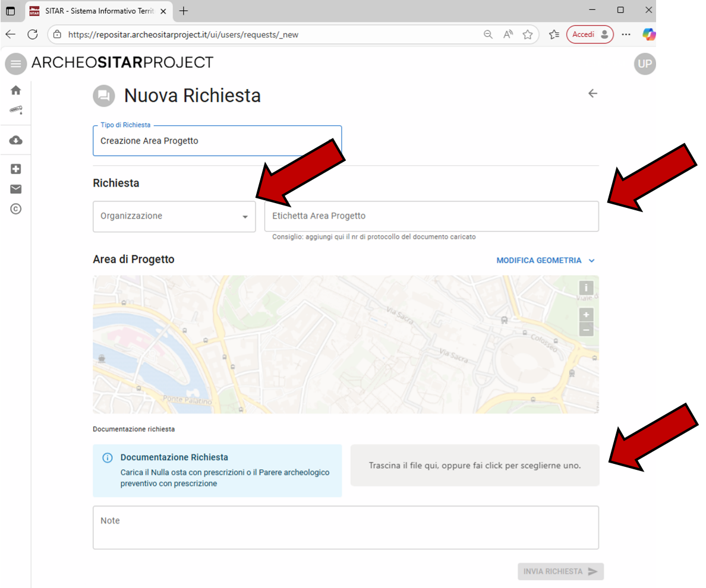This screenshot has width=706, height=588.
Task: Go to Home via sidebar icon
Action: pos(16,90)
